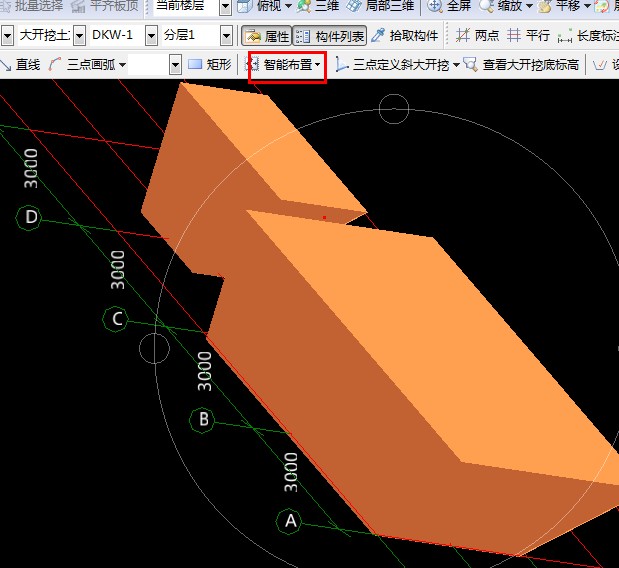Image resolution: width=619 pixels, height=568 pixels.
Task: Click axis label A in the canvas
Action: pos(290,521)
